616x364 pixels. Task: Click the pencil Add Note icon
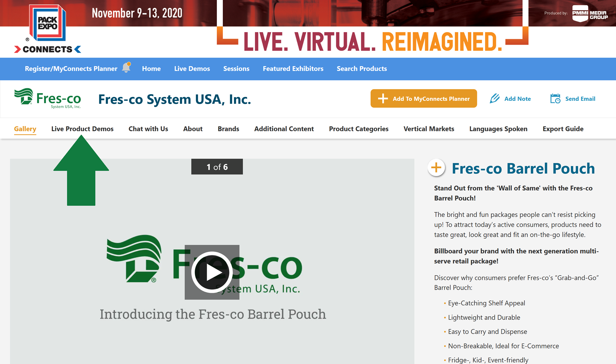pyautogui.click(x=494, y=98)
